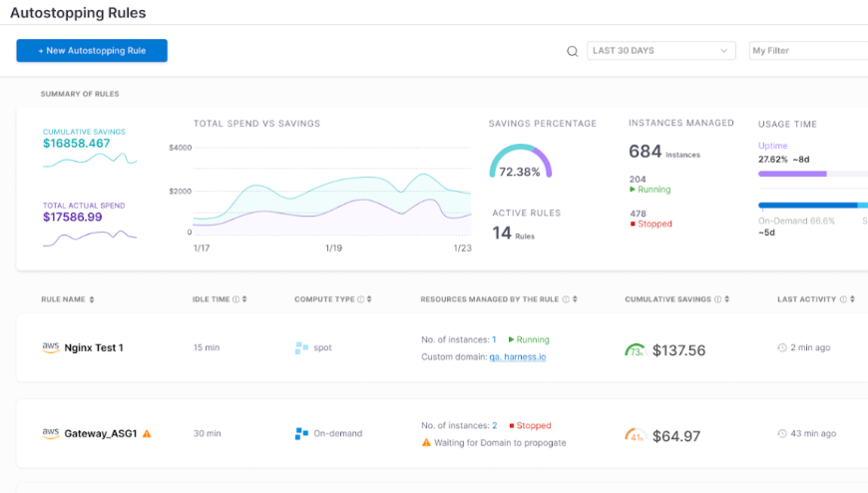
Task: Click the spot compute type icon
Action: (301, 348)
